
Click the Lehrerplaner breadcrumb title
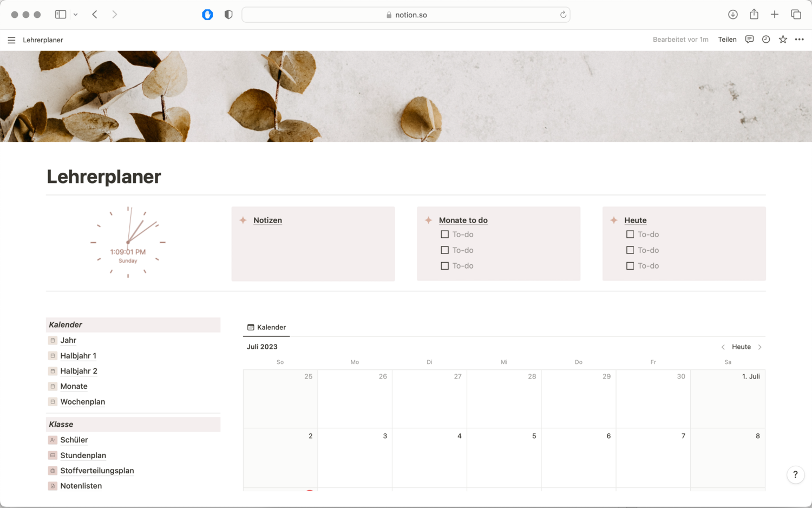point(43,40)
